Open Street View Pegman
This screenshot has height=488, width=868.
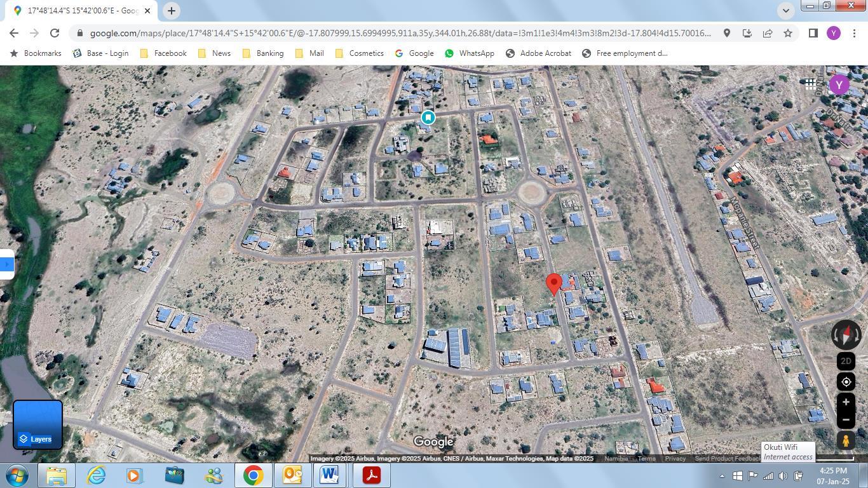click(x=846, y=440)
